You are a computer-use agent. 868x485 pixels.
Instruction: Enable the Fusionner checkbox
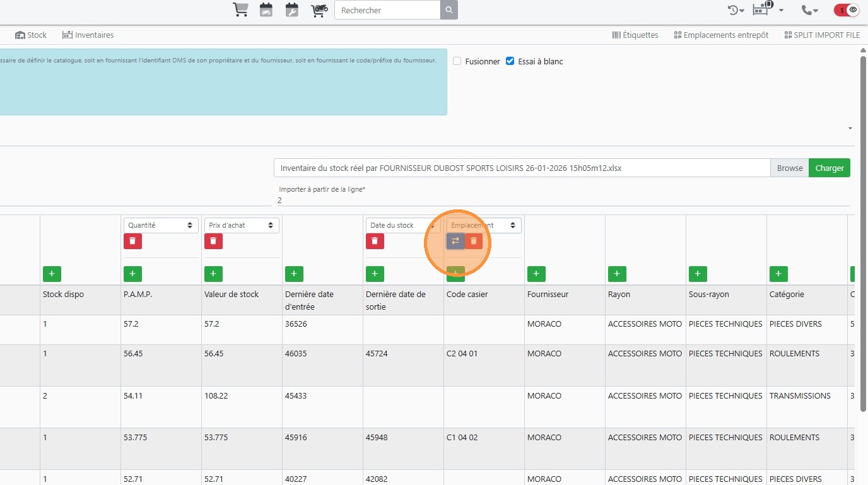[457, 61]
